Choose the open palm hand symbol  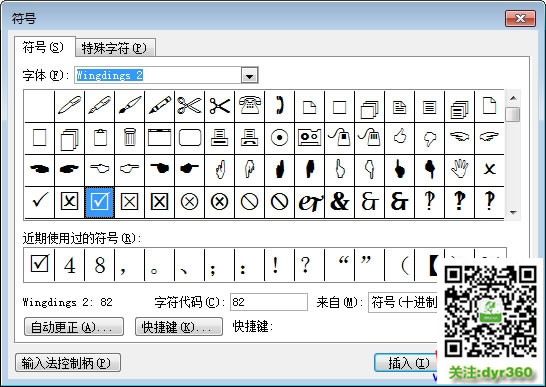459,170
